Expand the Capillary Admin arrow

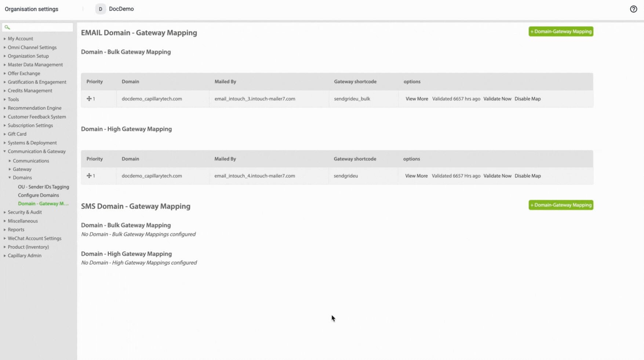click(5, 255)
